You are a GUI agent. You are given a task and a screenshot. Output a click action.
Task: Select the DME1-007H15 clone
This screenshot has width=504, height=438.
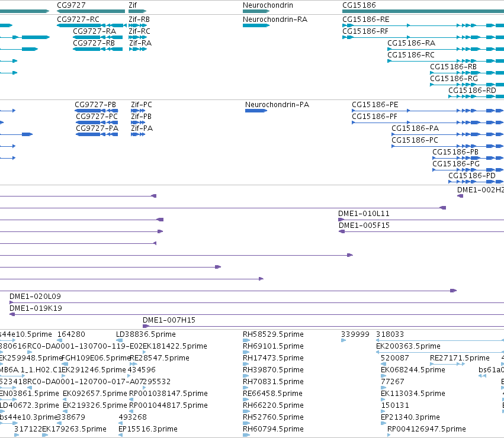(169, 320)
